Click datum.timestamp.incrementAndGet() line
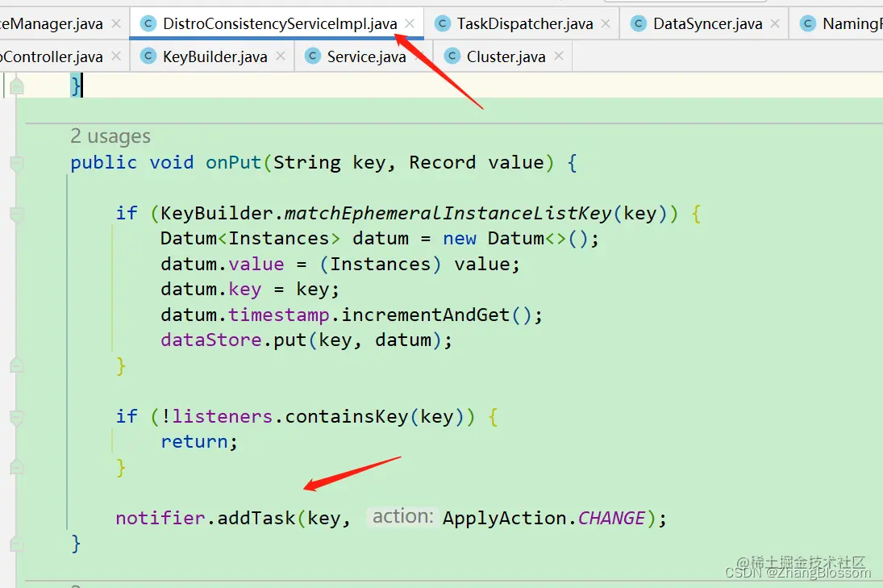 [x=352, y=315]
